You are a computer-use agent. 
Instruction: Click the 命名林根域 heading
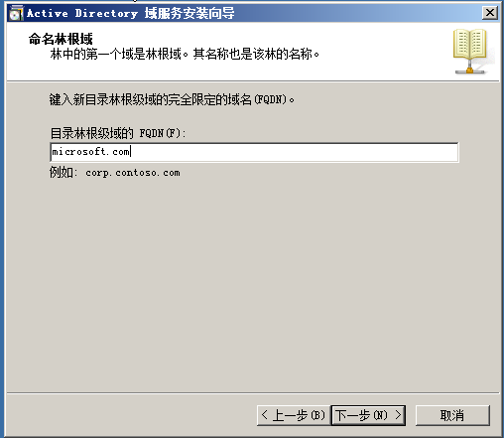[61, 39]
